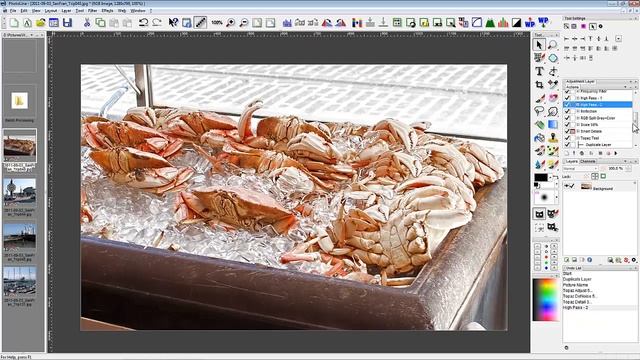Pick a color from the spectrum picker
This screenshot has height=360, width=640.
(546, 300)
